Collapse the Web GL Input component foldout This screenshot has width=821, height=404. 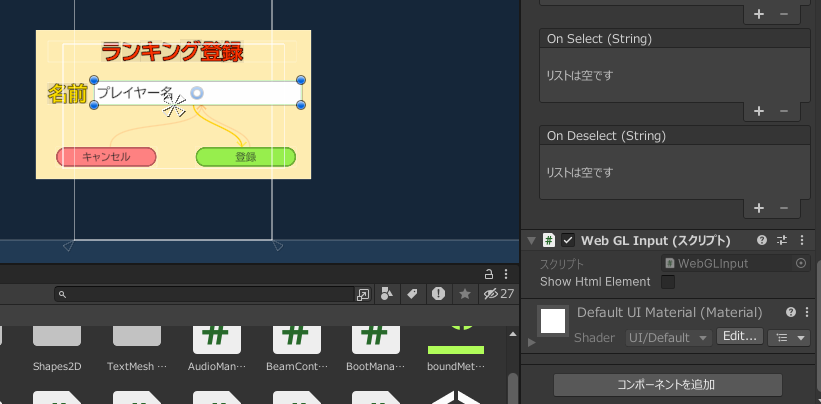[x=531, y=240]
